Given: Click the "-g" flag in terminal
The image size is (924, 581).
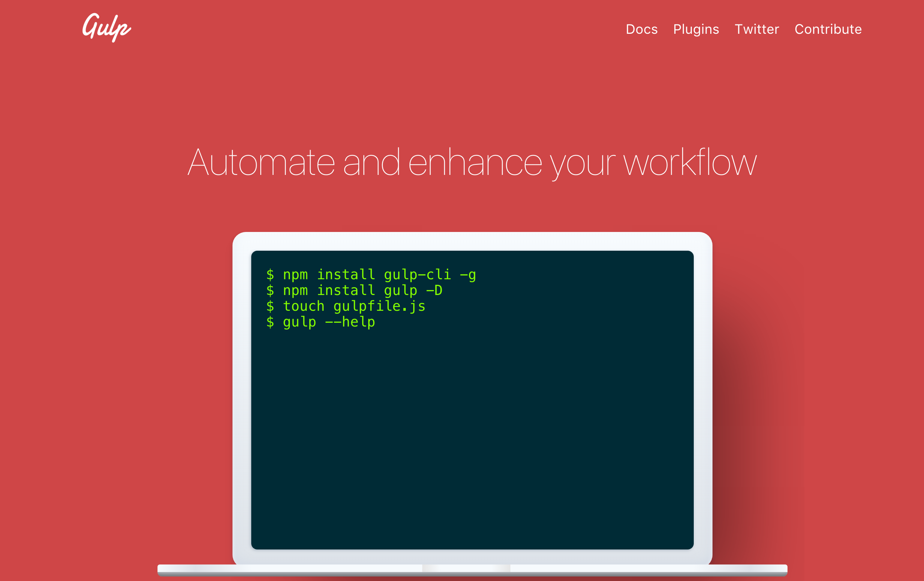Looking at the screenshot, I should pyautogui.click(x=468, y=275).
